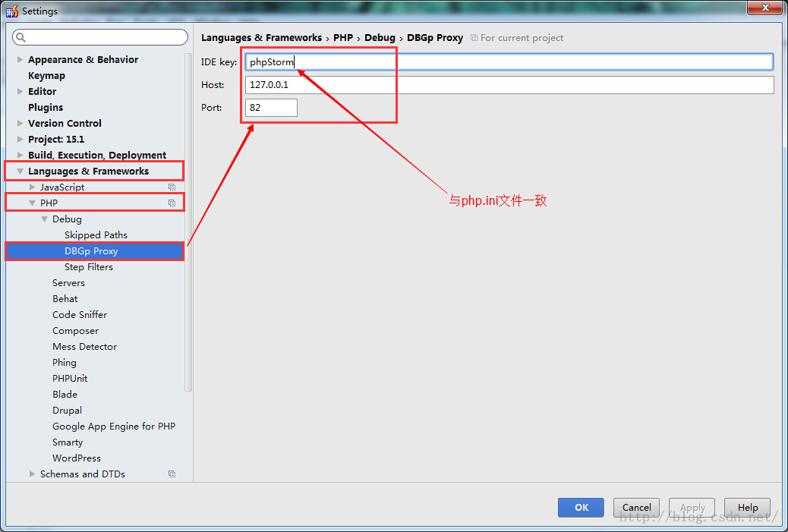Click the PhpStorm icon in title bar
788x532 pixels.
(12, 11)
